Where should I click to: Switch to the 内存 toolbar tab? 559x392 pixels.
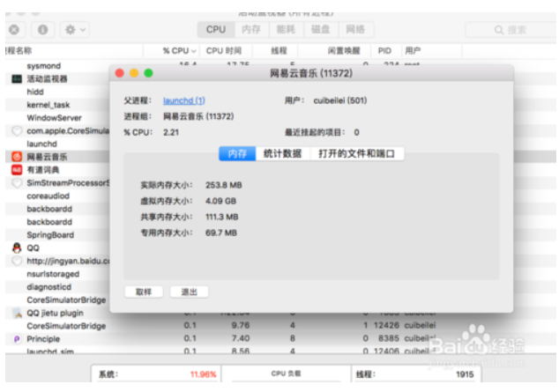(251, 30)
